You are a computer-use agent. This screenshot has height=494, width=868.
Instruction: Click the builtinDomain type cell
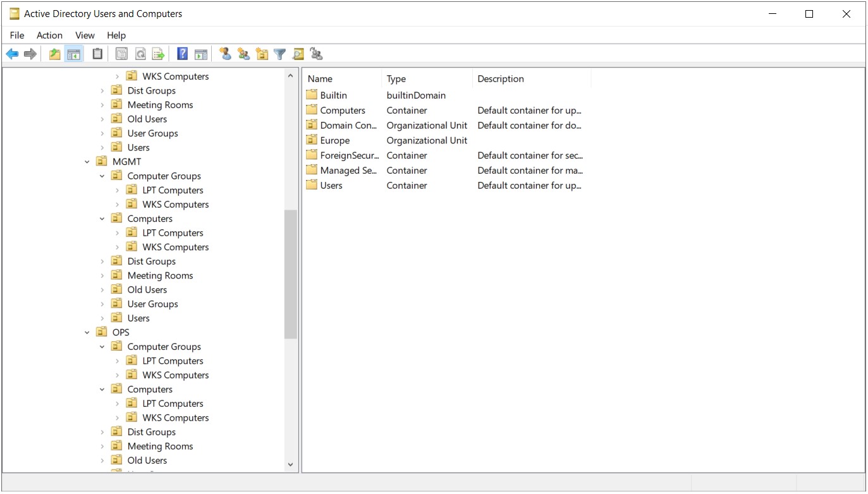point(417,95)
